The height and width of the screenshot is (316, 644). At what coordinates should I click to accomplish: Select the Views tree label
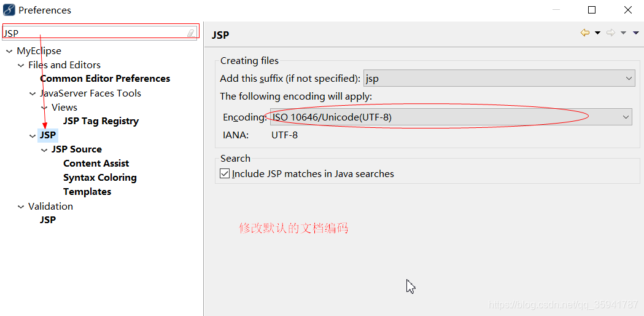64,108
